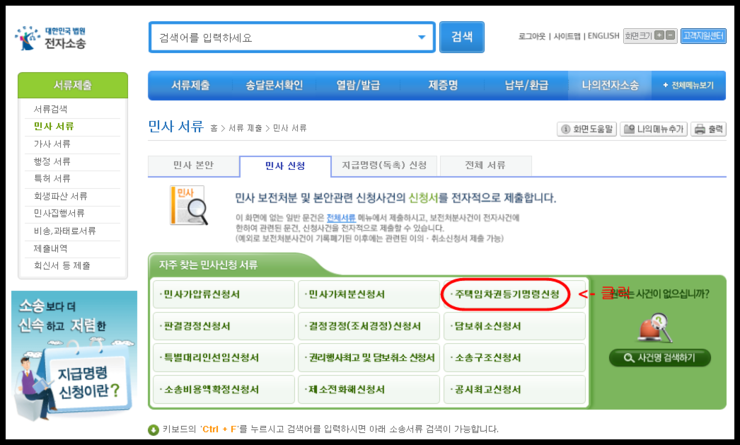Click the 서류제출 green sidebar header
This screenshot has width=740, height=445.
[73, 85]
